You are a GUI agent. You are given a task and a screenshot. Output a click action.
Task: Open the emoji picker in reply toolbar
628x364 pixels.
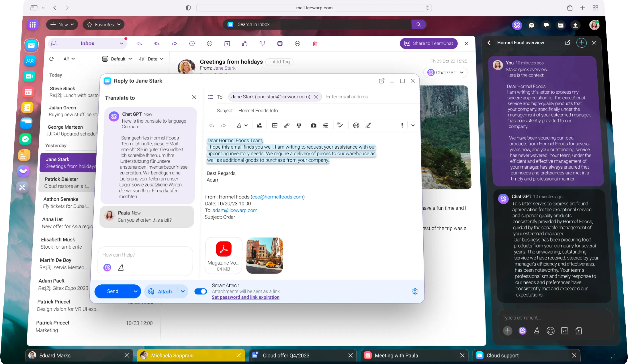click(356, 126)
